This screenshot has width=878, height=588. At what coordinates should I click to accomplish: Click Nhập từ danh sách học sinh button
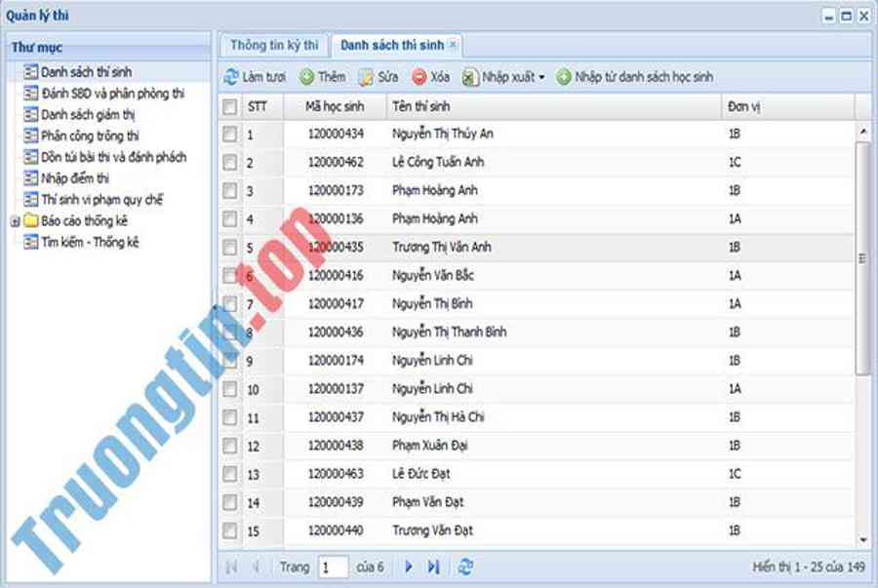[x=635, y=77]
